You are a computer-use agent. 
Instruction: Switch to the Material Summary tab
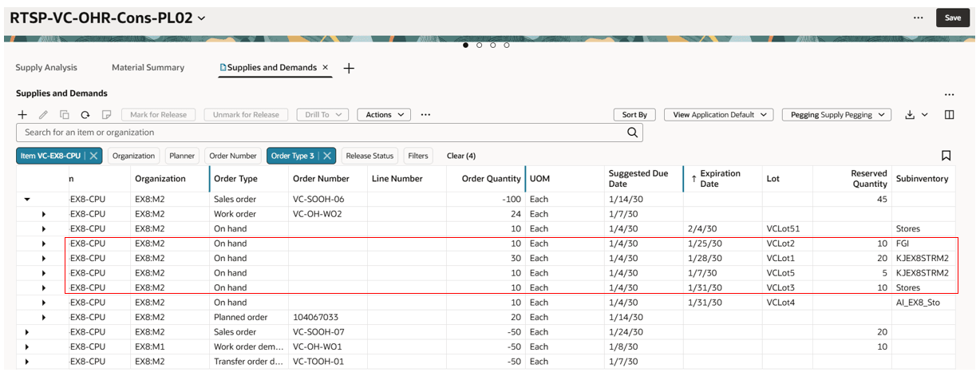point(148,68)
